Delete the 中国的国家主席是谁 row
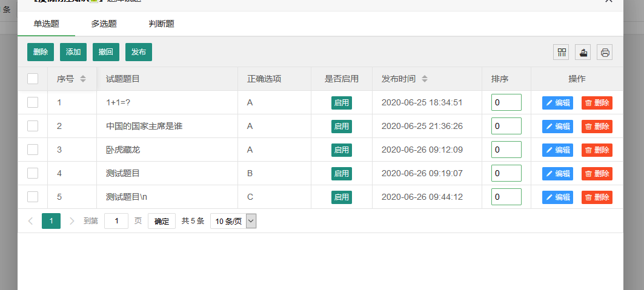The width and height of the screenshot is (644, 290). (597, 127)
